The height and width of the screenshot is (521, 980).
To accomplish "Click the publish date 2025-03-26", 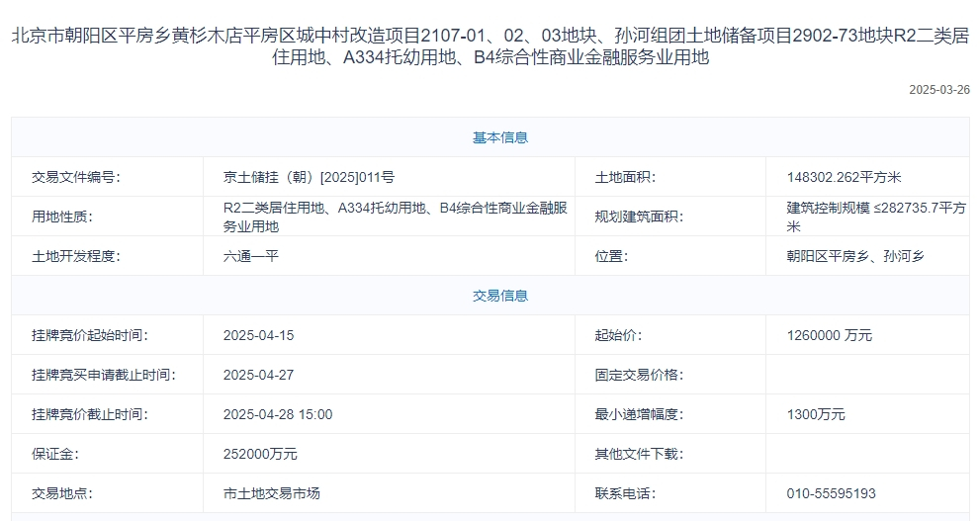I will [x=939, y=90].
